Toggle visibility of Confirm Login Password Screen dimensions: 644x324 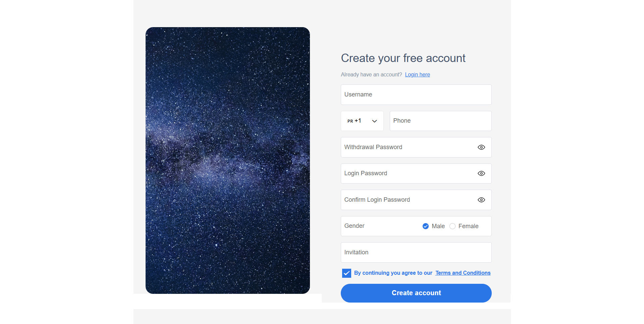481,200
